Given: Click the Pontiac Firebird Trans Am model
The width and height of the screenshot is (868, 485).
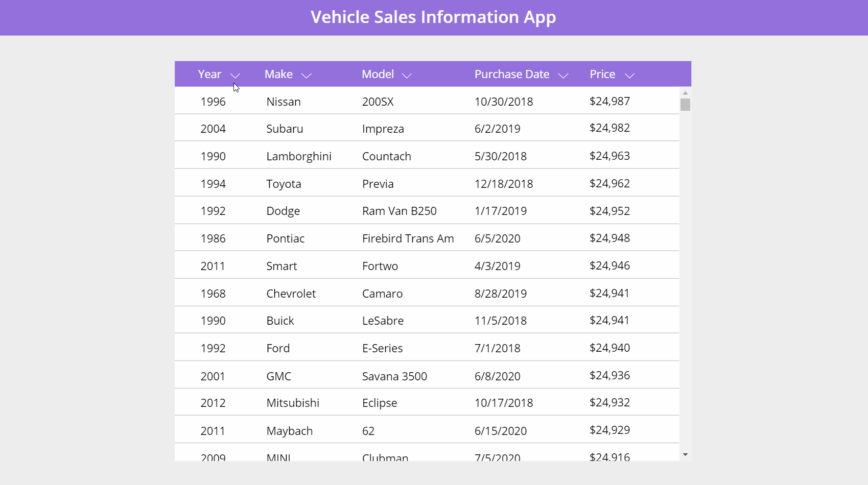Looking at the screenshot, I should pos(408,238).
